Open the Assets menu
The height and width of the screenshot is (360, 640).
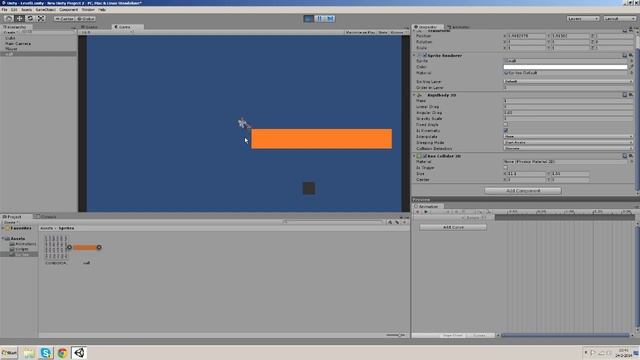click(27, 9)
